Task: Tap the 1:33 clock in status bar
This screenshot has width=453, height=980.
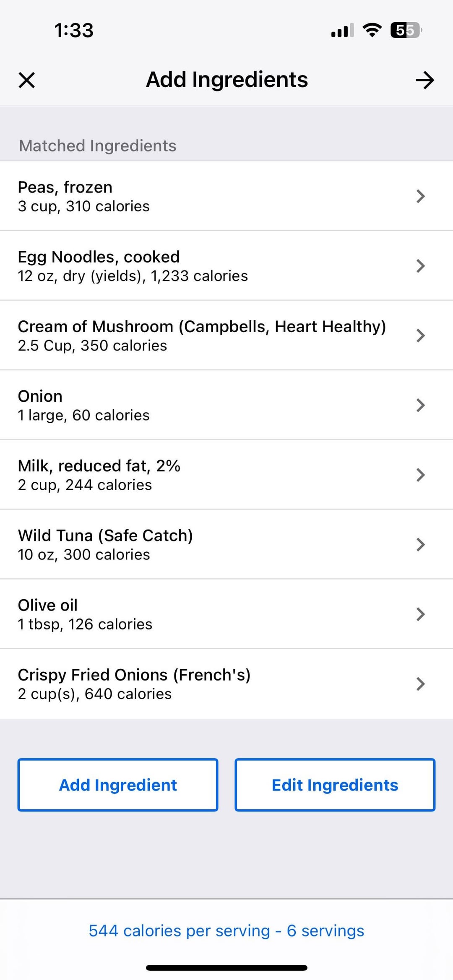Action: [74, 30]
